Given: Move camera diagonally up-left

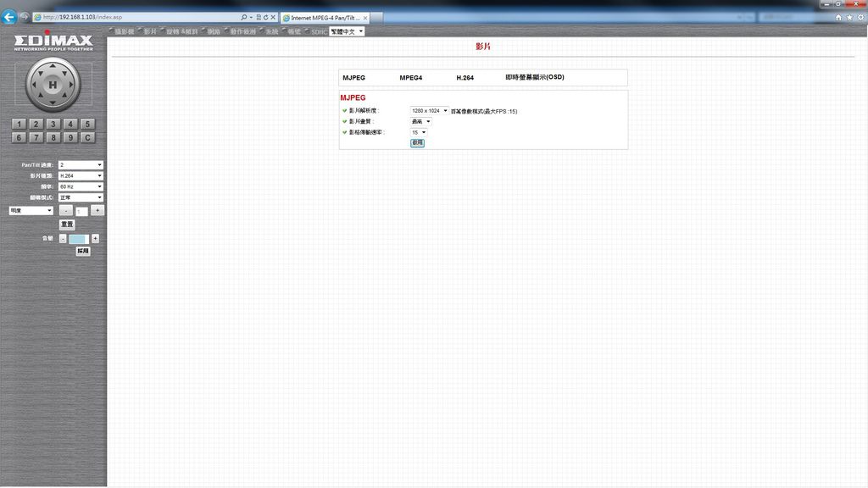Looking at the screenshot, I should [x=40, y=72].
